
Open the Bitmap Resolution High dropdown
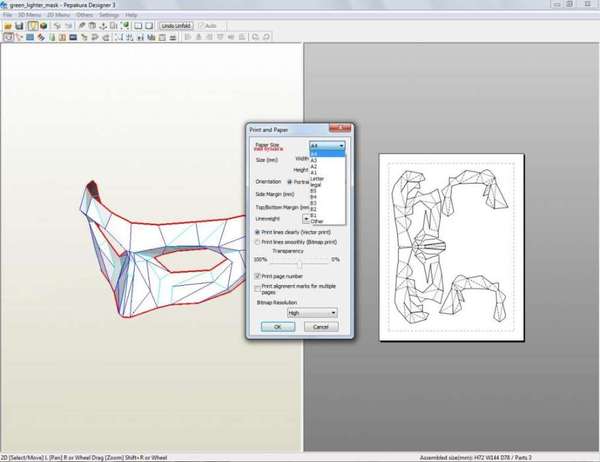click(x=312, y=313)
